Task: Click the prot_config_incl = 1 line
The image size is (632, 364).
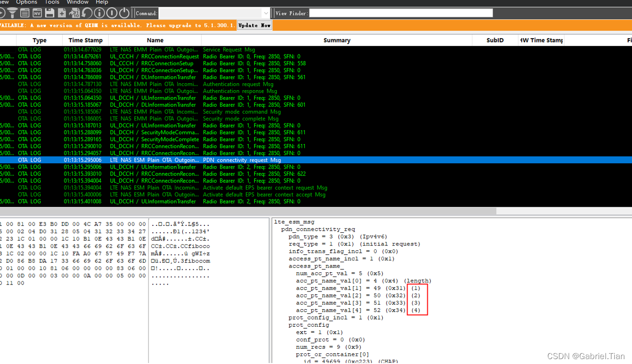Action: point(336,317)
